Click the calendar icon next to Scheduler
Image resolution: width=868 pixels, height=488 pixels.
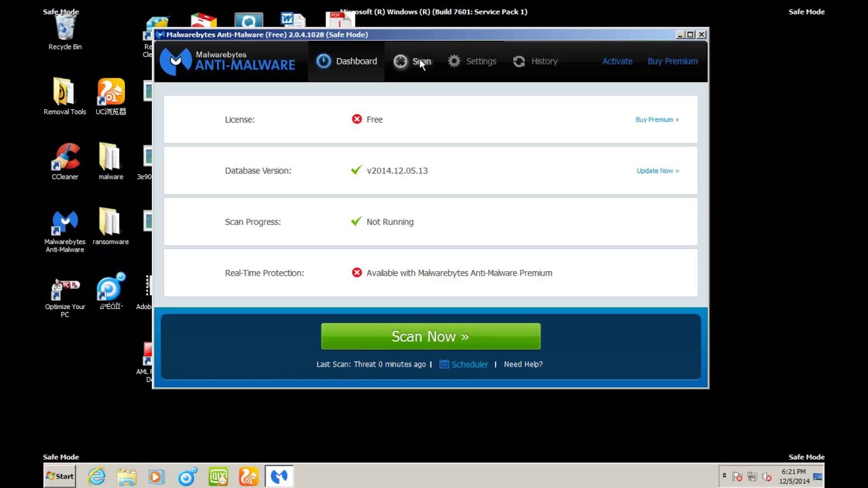click(444, 364)
